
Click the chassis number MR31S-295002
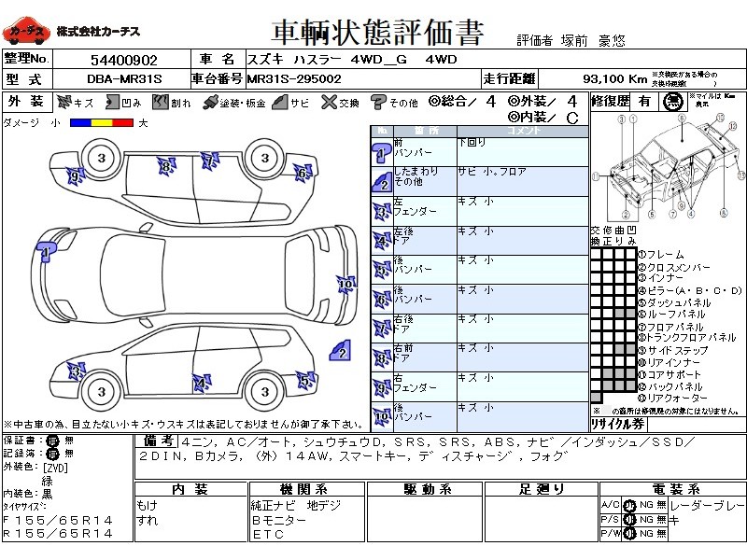(x=294, y=79)
